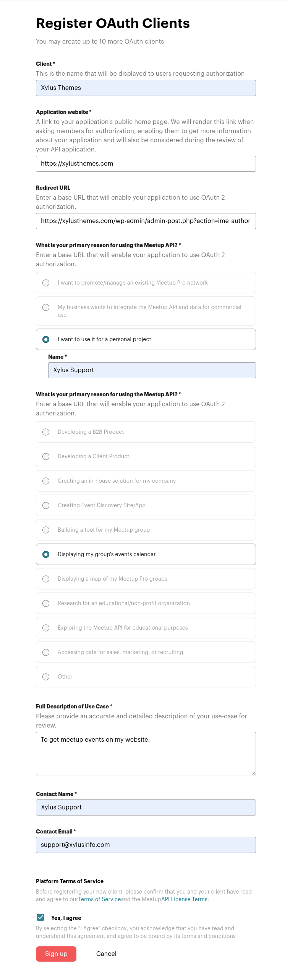Choose 'Building a tool for my Meetup group'
This screenshot has width=290, height=980.
pyautogui.click(x=46, y=530)
